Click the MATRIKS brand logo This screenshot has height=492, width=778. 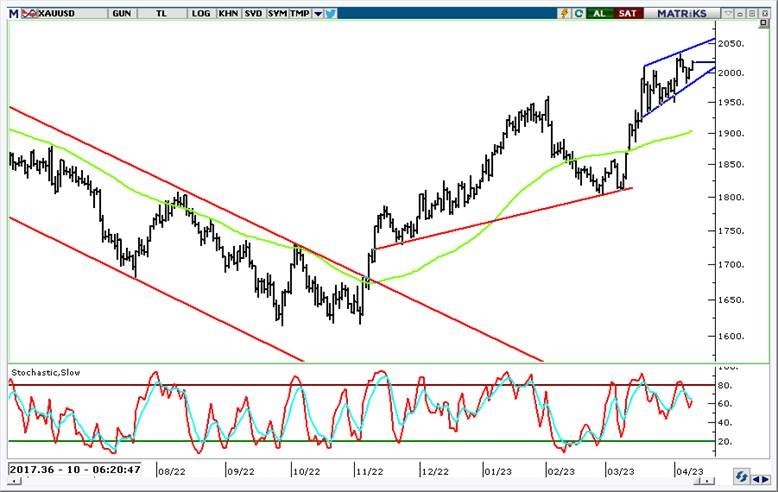click(683, 13)
